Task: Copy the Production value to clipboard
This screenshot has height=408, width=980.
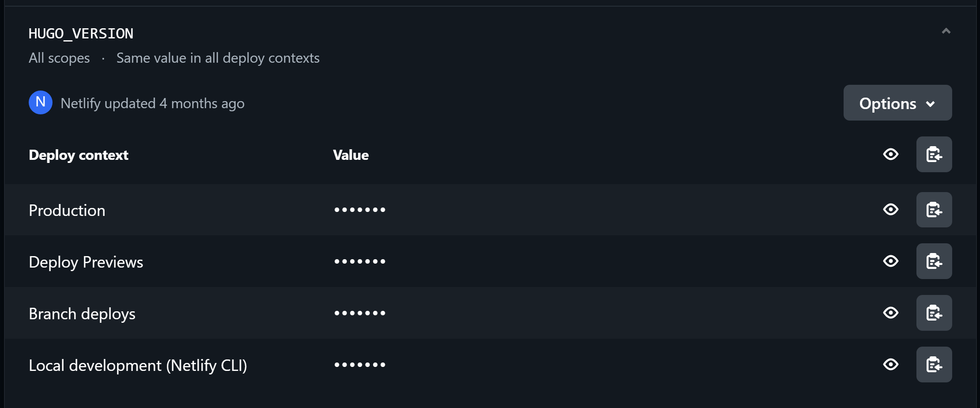Action: coord(934,210)
